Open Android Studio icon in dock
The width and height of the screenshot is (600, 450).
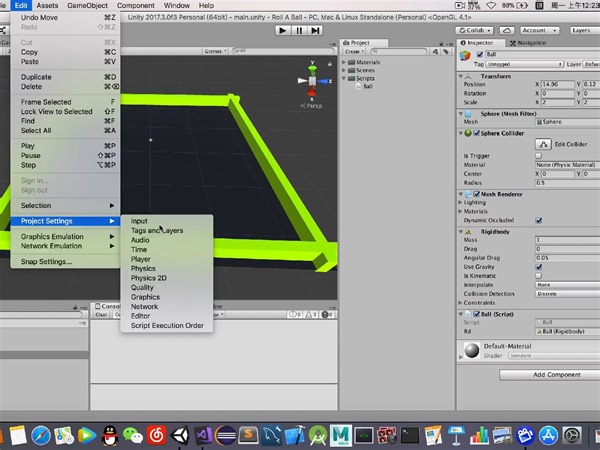(318, 435)
